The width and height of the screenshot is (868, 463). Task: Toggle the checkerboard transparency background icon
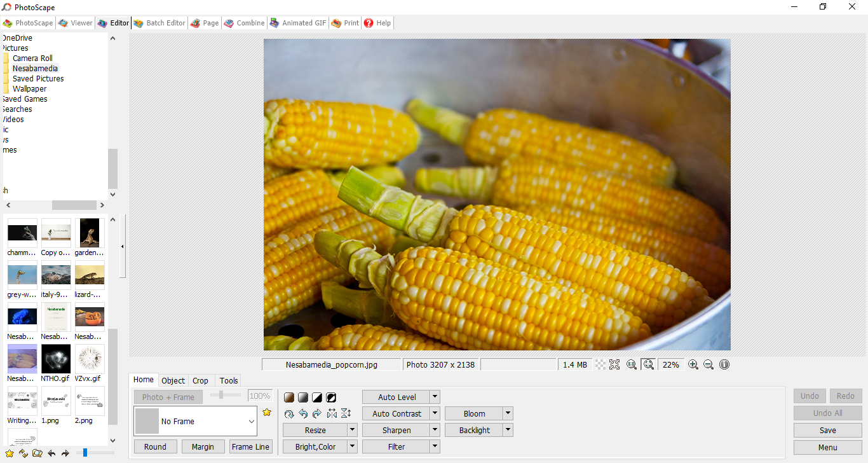[600, 364]
